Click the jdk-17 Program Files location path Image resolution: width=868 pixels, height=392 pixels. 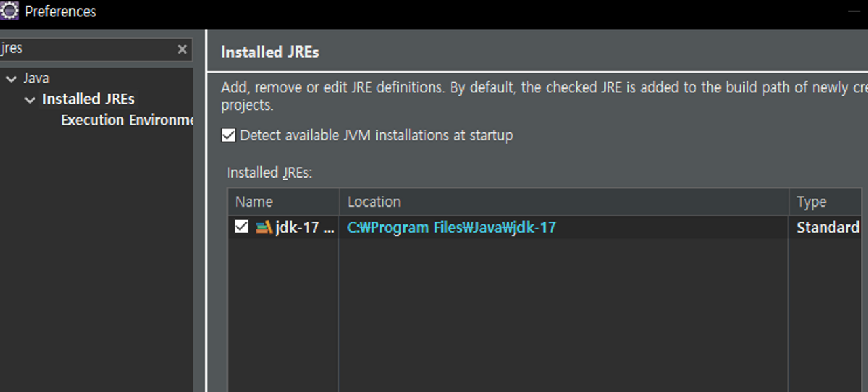[452, 227]
